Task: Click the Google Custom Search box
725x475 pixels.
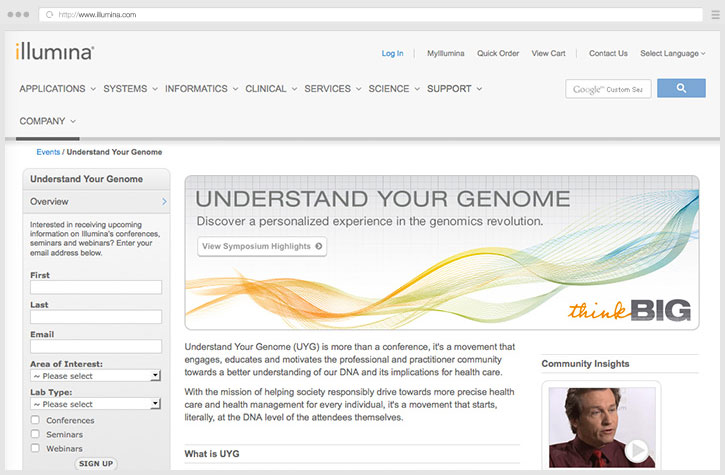Action: [608, 89]
